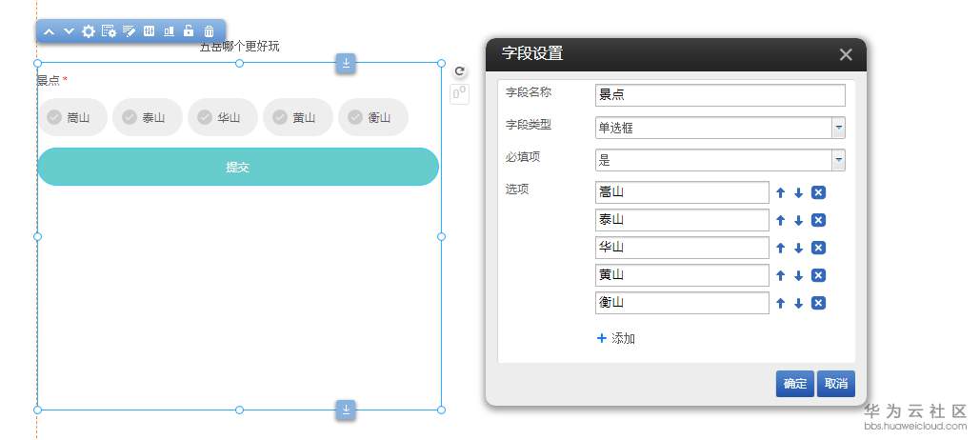Click the option input field containing 泰山

pos(682,220)
